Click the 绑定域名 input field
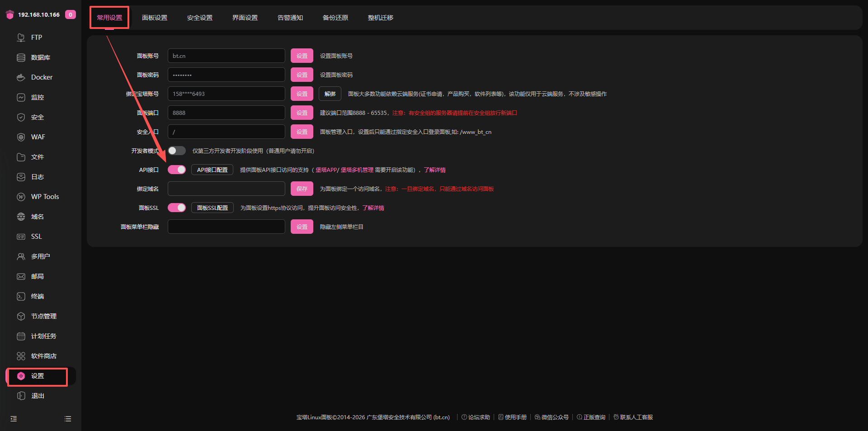868x431 pixels. pos(226,189)
